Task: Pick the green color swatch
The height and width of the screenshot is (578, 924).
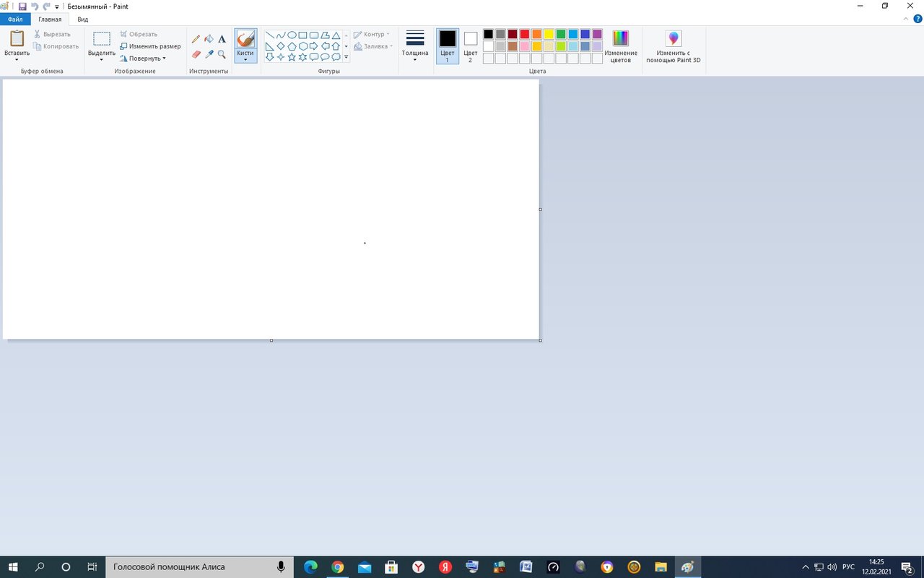Action: click(x=561, y=34)
